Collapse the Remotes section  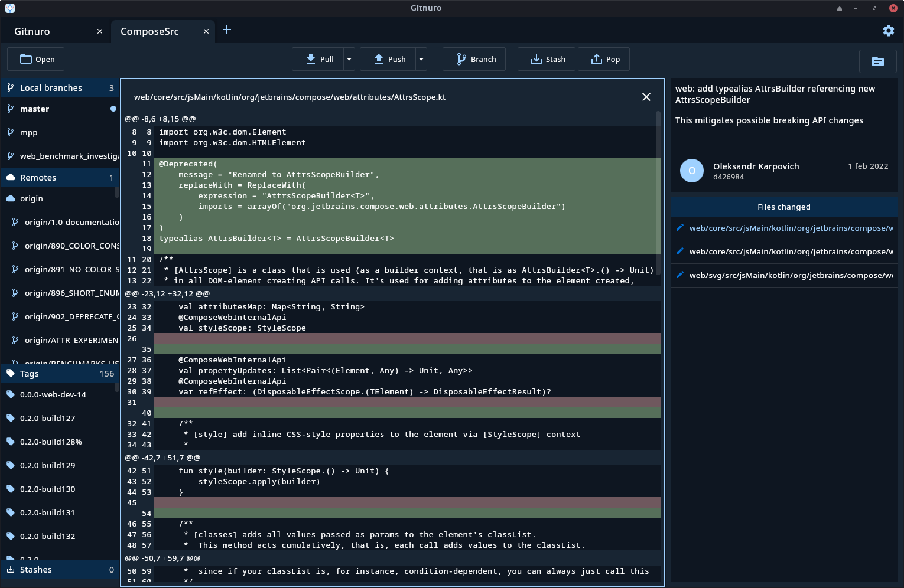pyautogui.click(x=60, y=178)
